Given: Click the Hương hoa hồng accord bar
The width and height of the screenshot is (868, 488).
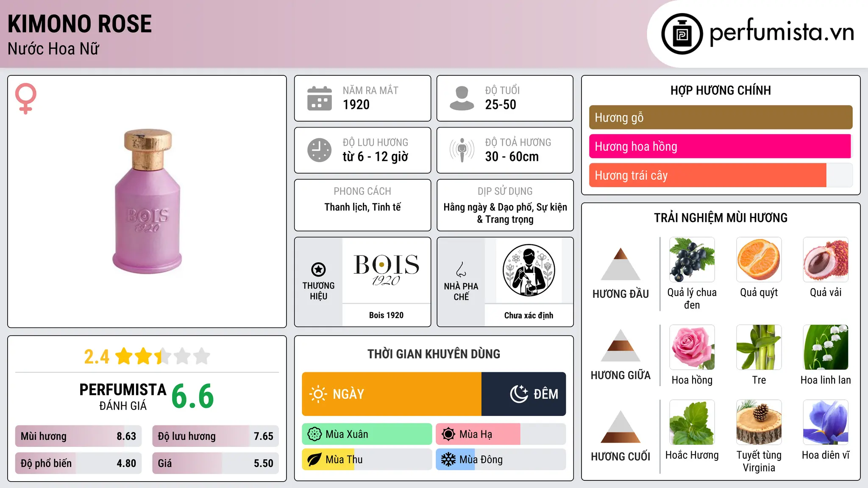Looking at the screenshot, I should [x=721, y=147].
